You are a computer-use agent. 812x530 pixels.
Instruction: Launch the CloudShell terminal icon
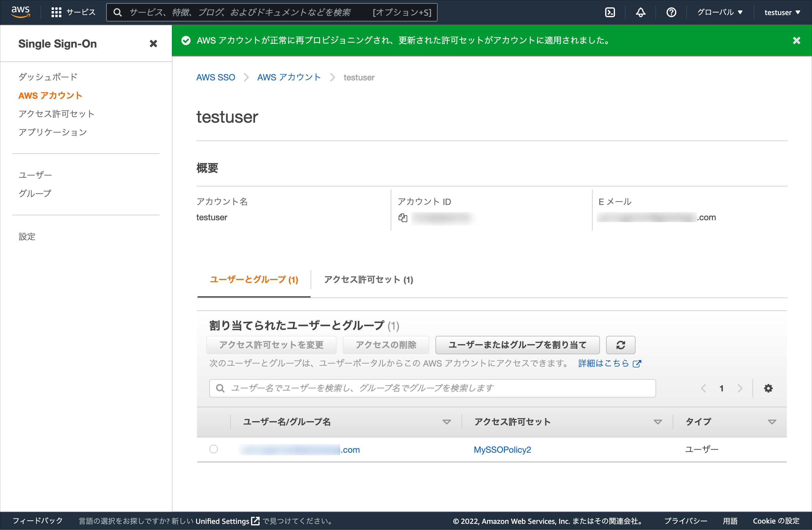(x=610, y=12)
